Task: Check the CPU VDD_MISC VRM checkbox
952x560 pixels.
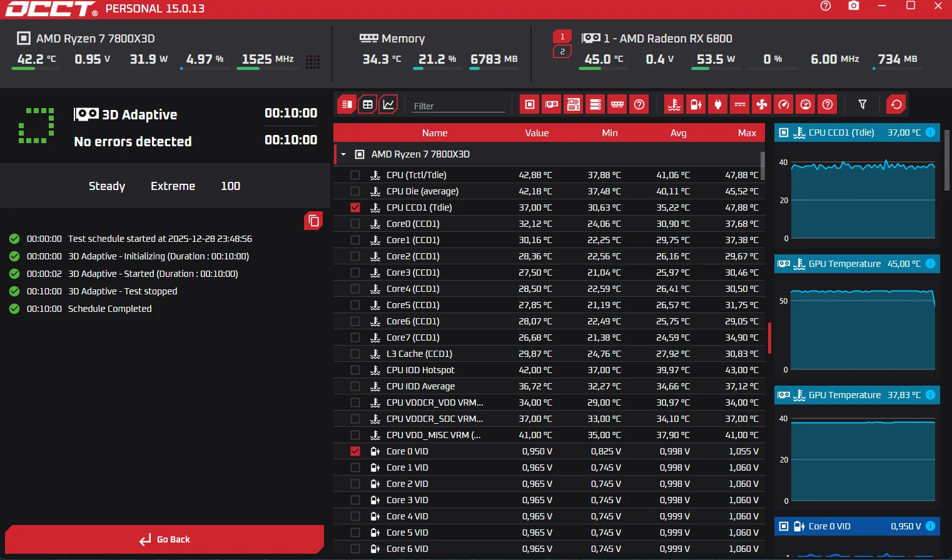Action: click(x=355, y=435)
